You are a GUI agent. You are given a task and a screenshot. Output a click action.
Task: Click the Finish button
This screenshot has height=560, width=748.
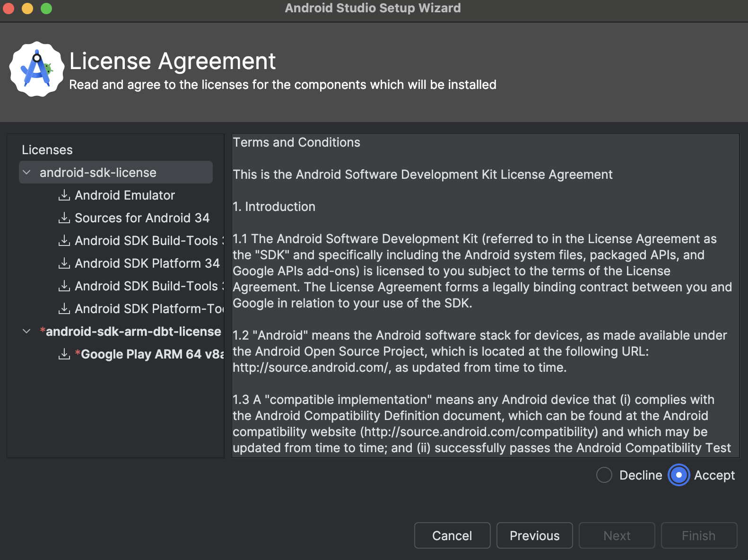pos(699,535)
